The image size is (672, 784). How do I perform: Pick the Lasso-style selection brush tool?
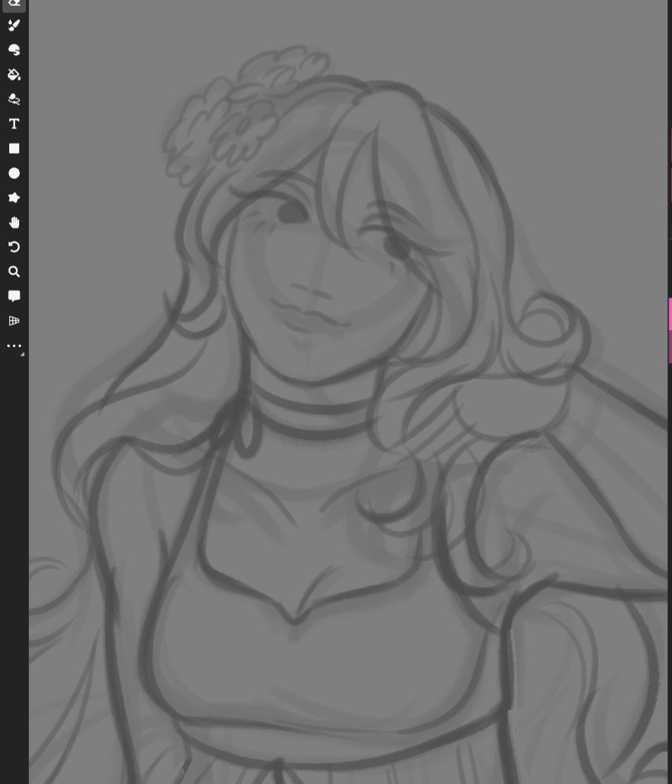pyautogui.click(x=14, y=99)
